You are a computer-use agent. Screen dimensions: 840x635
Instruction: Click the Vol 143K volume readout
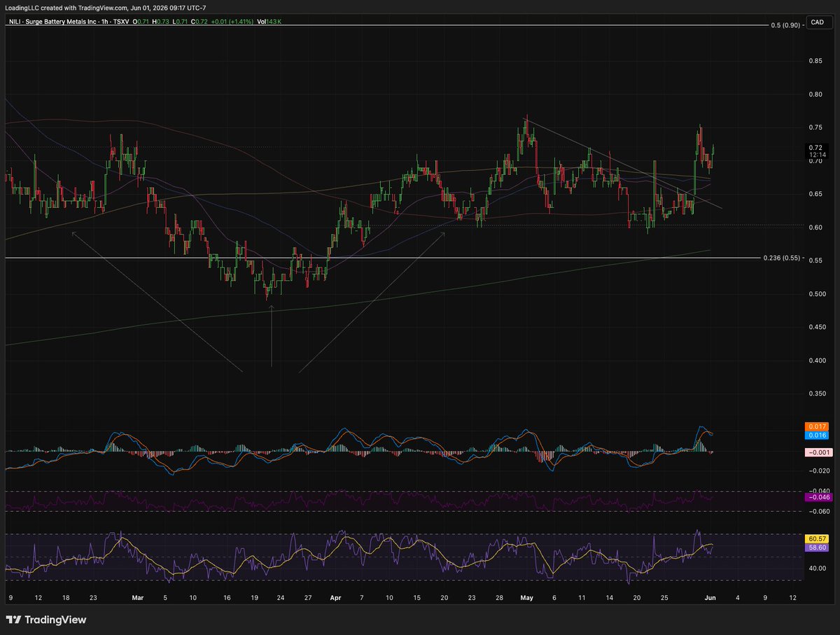coord(269,22)
